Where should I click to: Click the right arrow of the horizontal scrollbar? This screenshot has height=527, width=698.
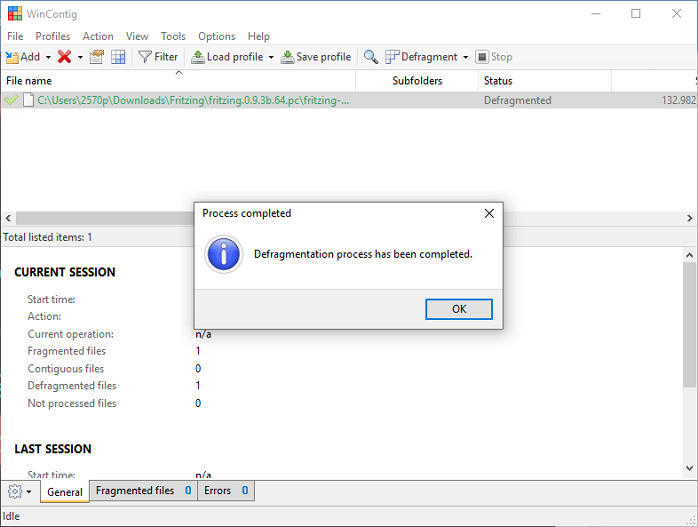click(x=690, y=218)
